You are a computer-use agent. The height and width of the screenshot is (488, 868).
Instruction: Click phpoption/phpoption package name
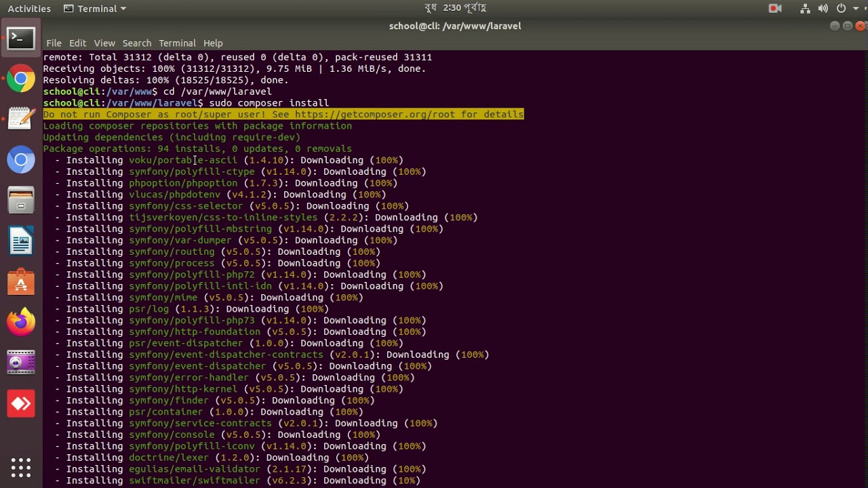pos(183,183)
